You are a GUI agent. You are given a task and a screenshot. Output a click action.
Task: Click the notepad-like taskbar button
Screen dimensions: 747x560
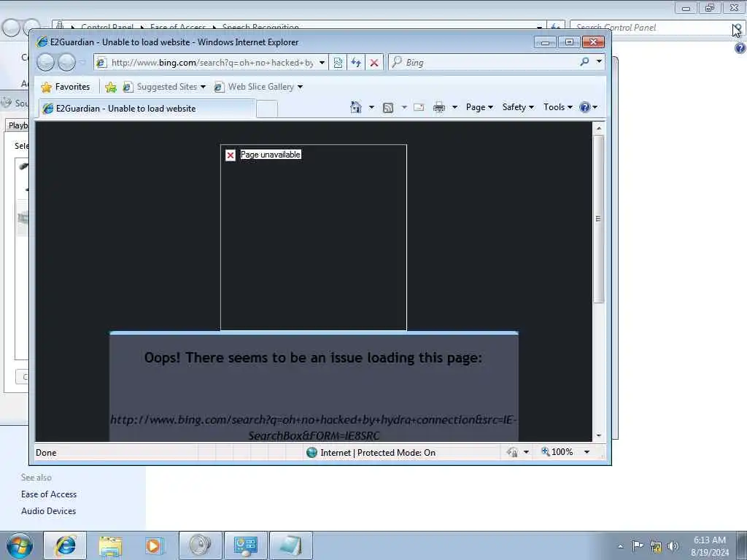point(291,545)
